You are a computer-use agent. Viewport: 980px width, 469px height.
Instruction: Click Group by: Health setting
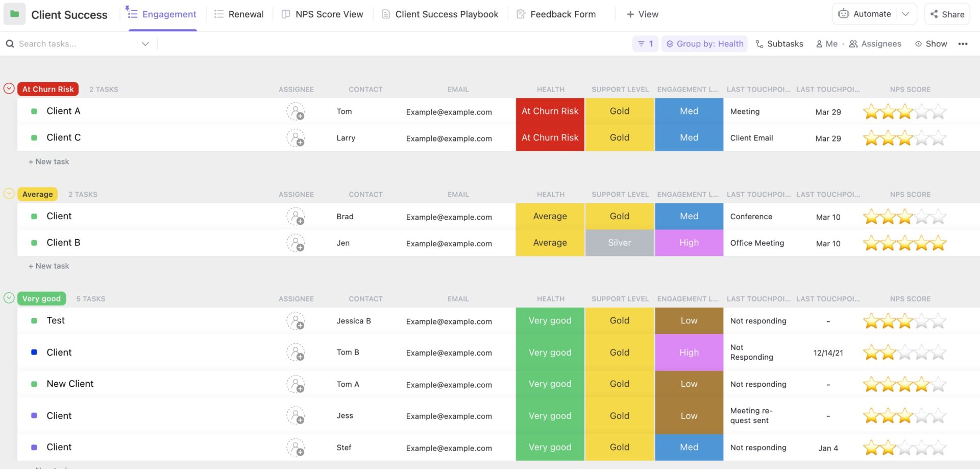point(704,43)
